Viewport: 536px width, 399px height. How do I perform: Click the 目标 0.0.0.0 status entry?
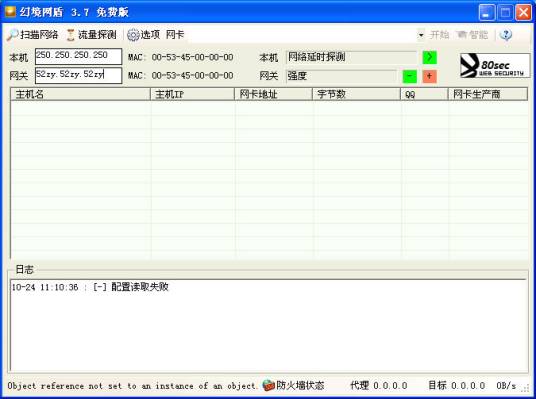point(457,386)
